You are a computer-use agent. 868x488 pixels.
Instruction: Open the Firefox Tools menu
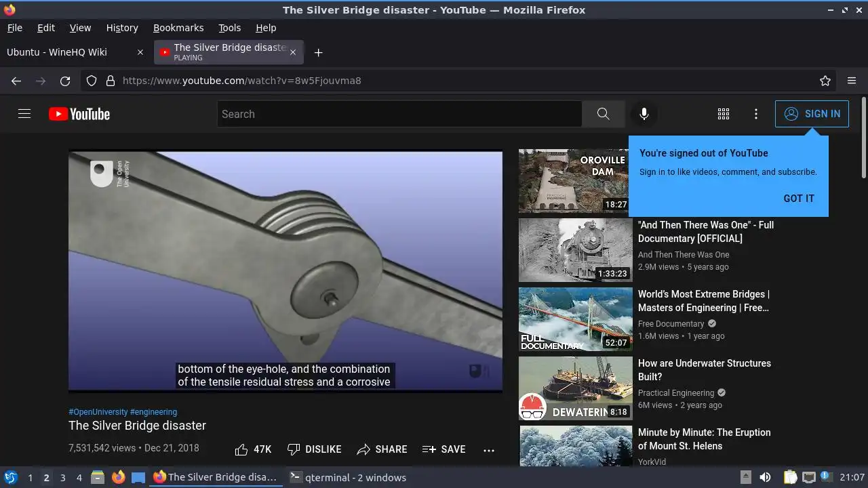(229, 28)
